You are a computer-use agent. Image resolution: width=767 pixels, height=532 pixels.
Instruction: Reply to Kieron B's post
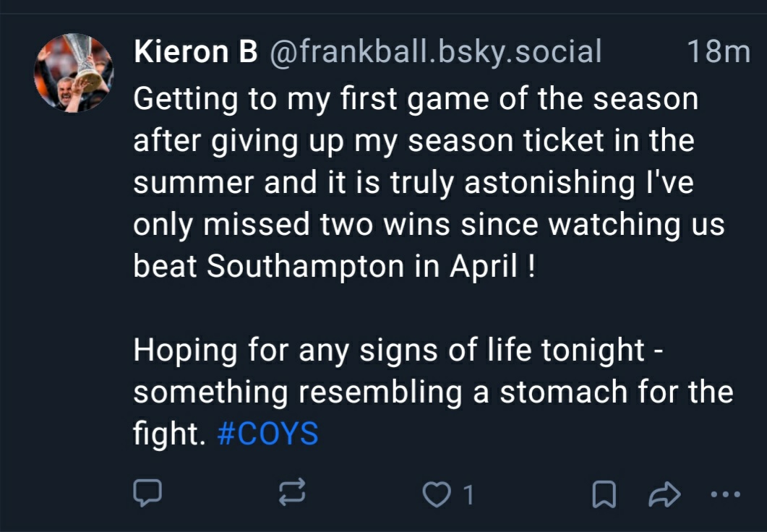point(147,494)
